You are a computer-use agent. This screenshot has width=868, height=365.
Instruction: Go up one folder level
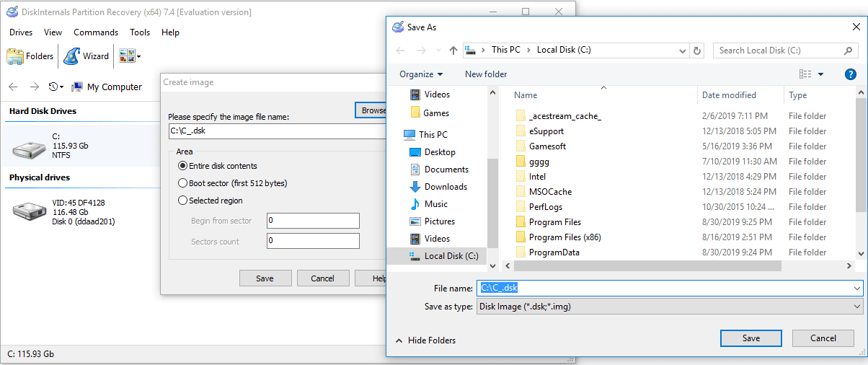[453, 50]
